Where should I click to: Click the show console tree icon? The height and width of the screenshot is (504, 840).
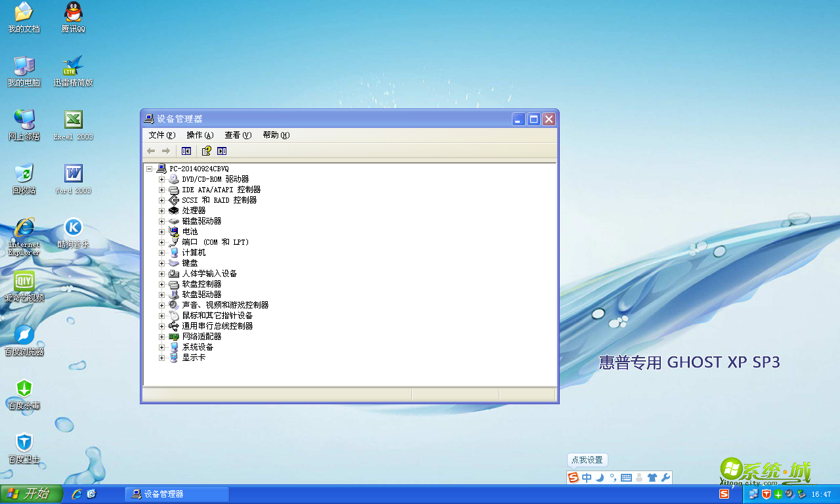pos(186,150)
